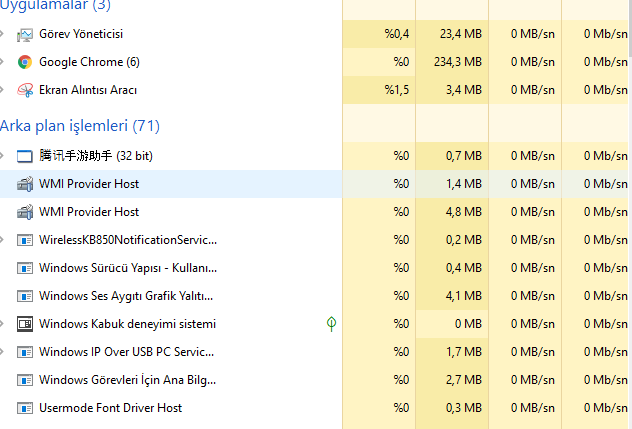632x429 pixels.
Task: Expand the Google Chrome (6) process group
Action: [2, 62]
